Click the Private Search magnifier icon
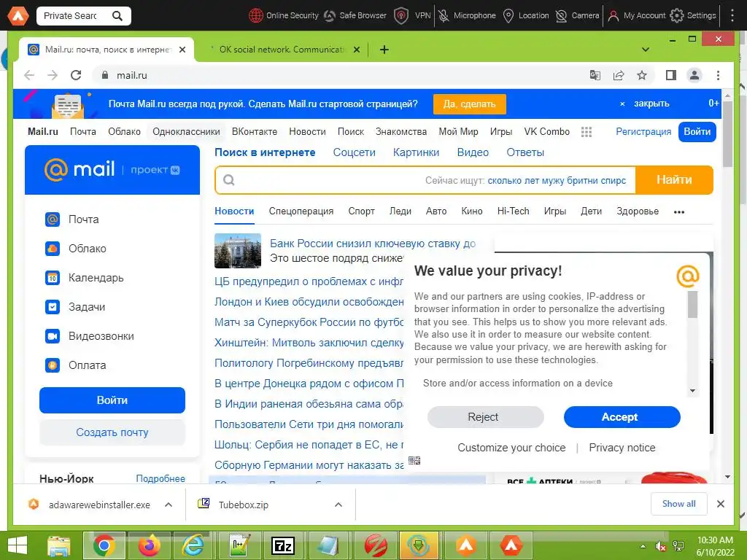The width and height of the screenshot is (747, 560). click(x=117, y=16)
